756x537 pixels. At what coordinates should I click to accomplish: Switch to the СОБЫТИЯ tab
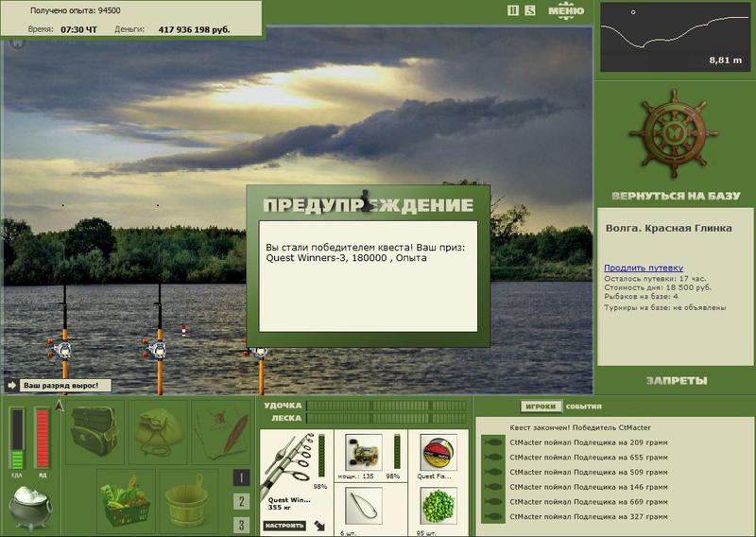point(583,407)
